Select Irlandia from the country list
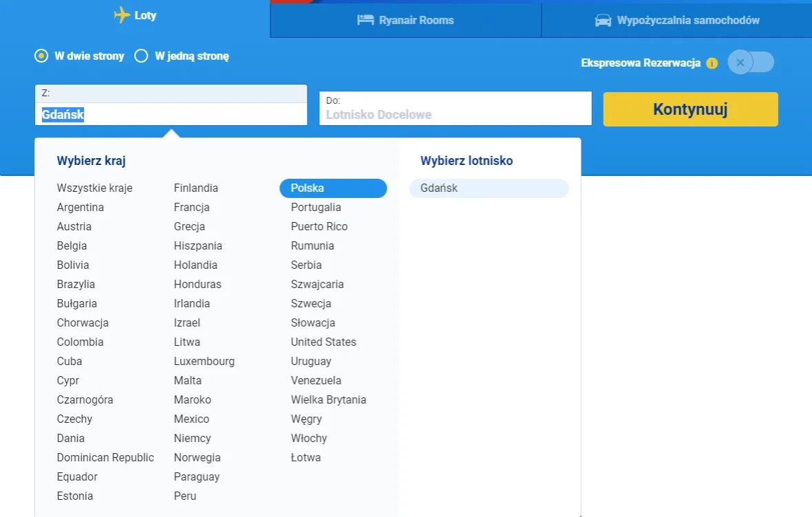 click(x=191, y=303)
